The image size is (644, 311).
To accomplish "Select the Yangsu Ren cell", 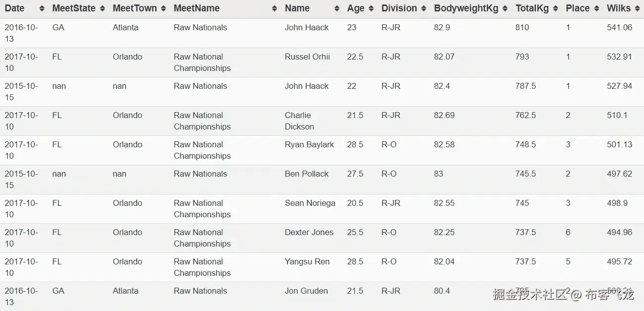I will tap(307, 262).
